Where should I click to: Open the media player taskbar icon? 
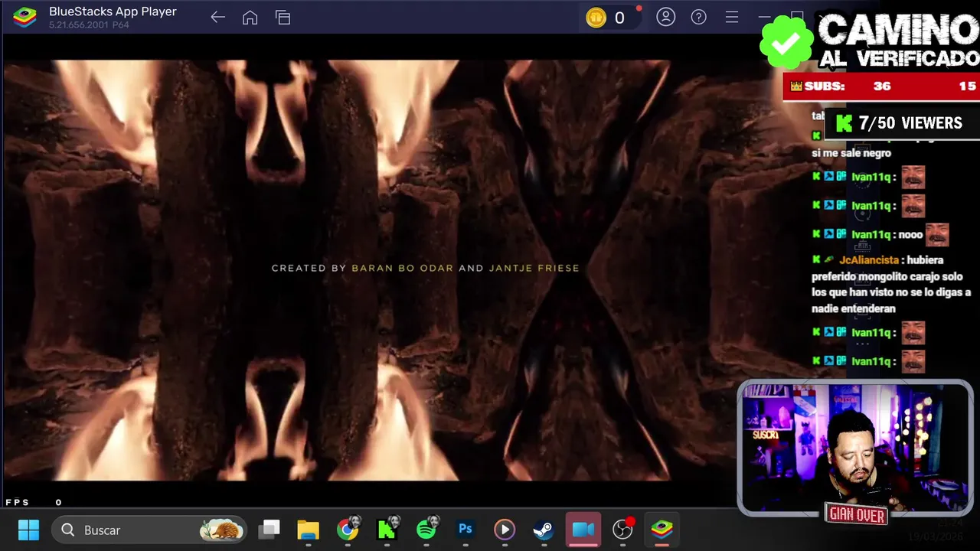click(505, 530)
